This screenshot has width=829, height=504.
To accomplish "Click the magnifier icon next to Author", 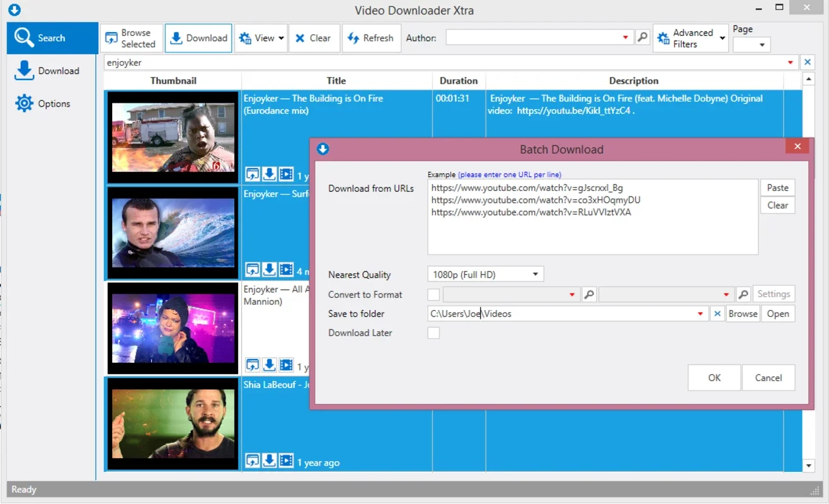I will (642, 38).
